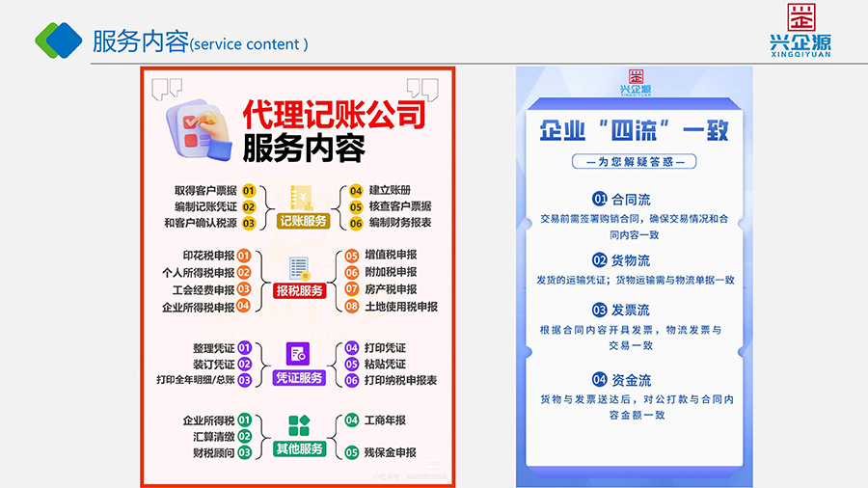
Task: Click the 工商年报 item text
Action: click(385, 420)
